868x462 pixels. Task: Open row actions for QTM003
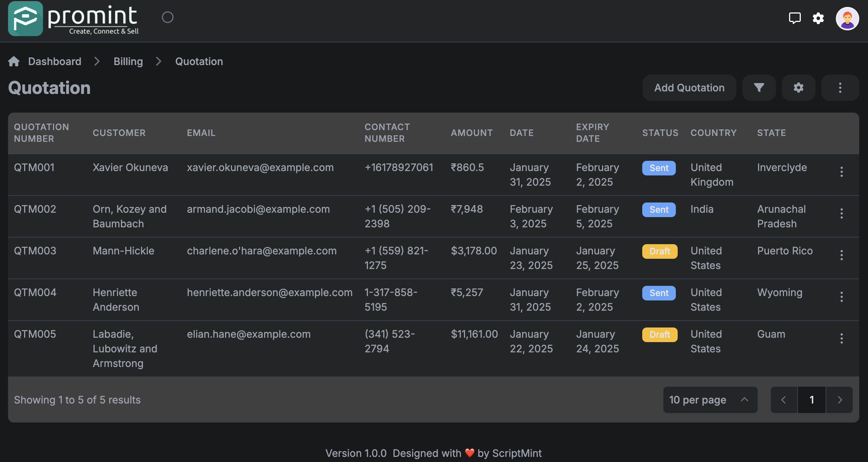(x=841, y=255)
